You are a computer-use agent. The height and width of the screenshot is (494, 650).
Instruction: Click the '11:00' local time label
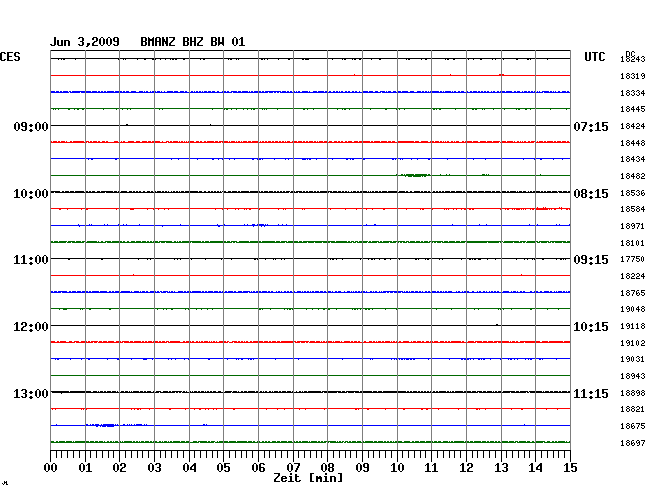tap(31, 260)
